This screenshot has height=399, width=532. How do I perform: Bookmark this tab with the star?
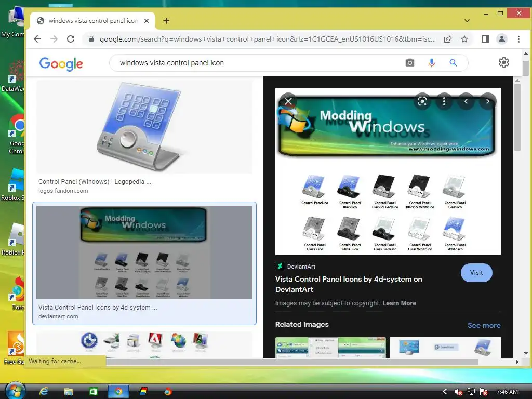coord(464,39)
